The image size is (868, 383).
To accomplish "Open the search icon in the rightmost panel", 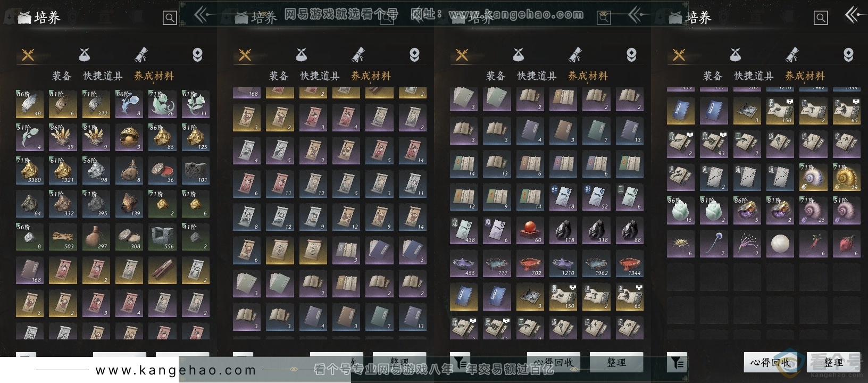I will (x=821, y=18).
